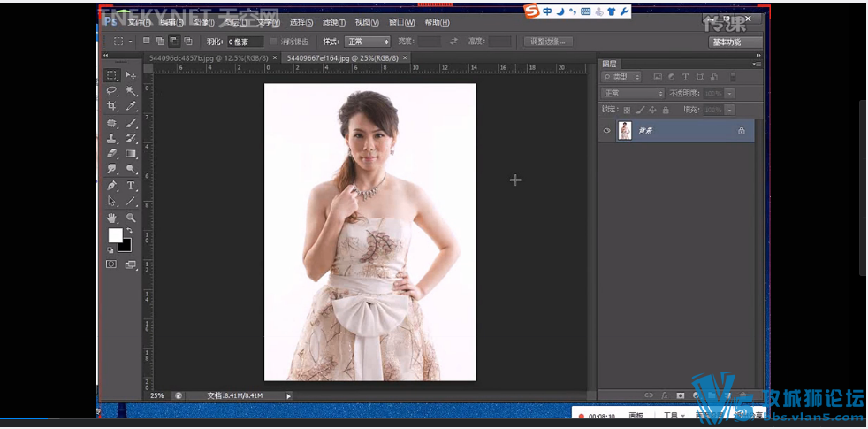The height and width of the screenshot is (429, 868).
Task: Select the Crop tool
Action: (x=112, y=106)
